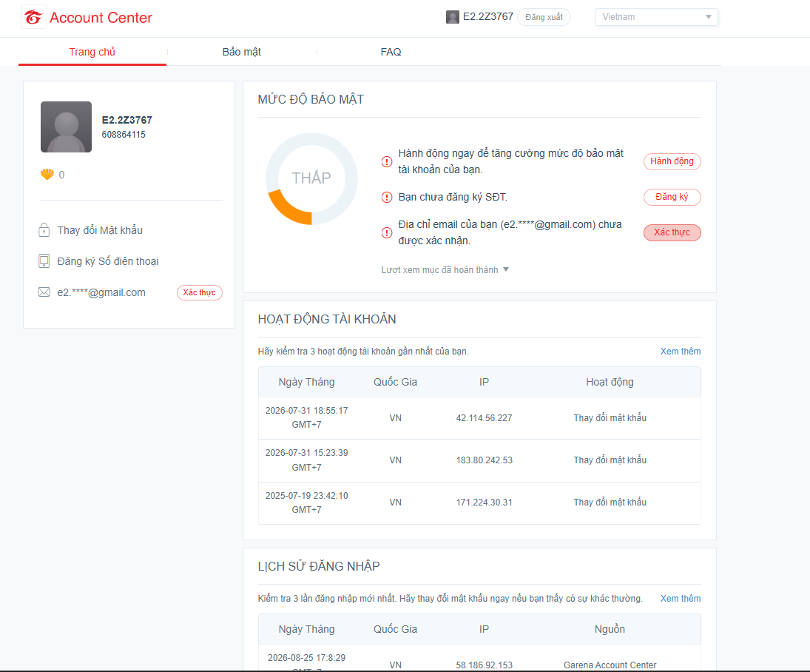
Task: Click the Account Center title text
Action: pyautogui.click(x=101, y=18)
